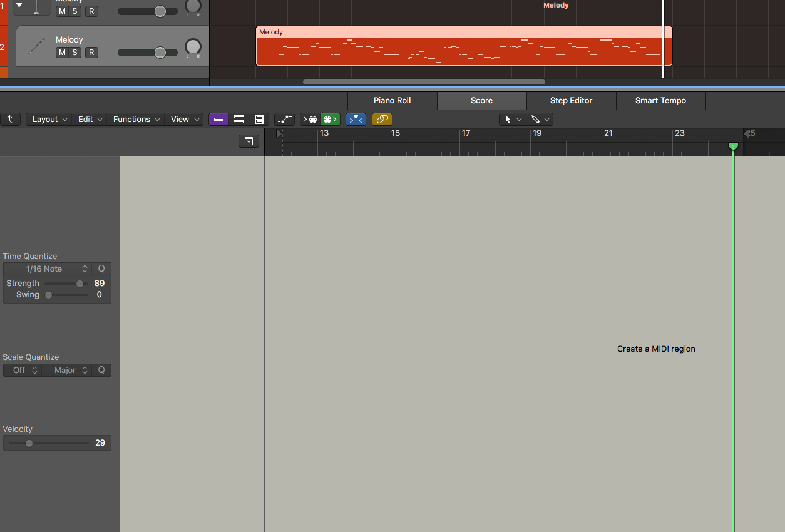Switch to the Step Editor tab
Viewport: 785px width, 532px height.
click(572, 100)
